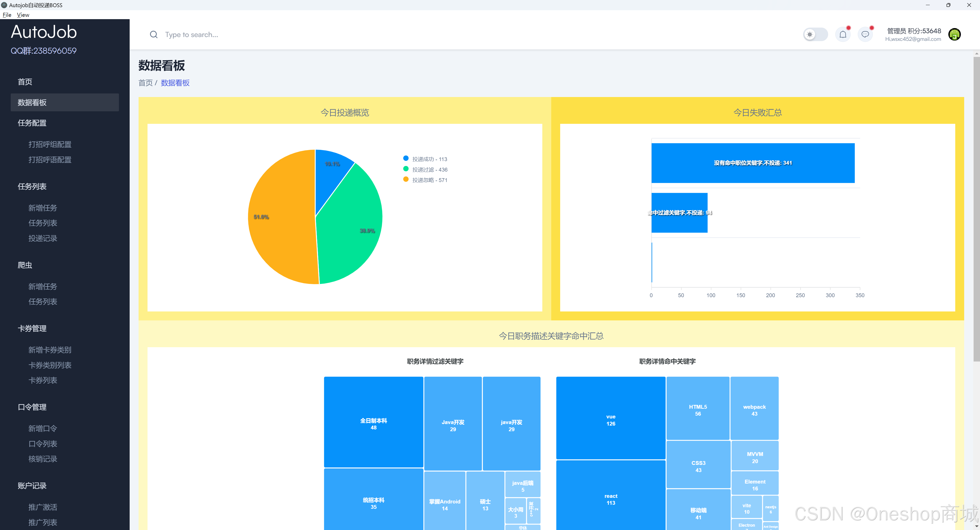Viewport: 980px width, 530px height.
Task: Toggle 投递忽略 legend series
Action: 425,180
